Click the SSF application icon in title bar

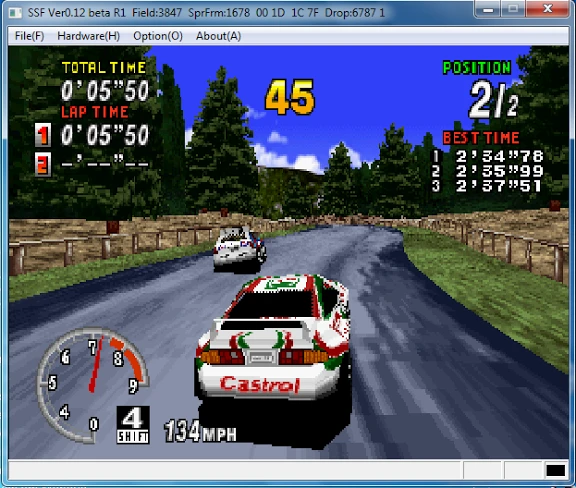point(15,13)
